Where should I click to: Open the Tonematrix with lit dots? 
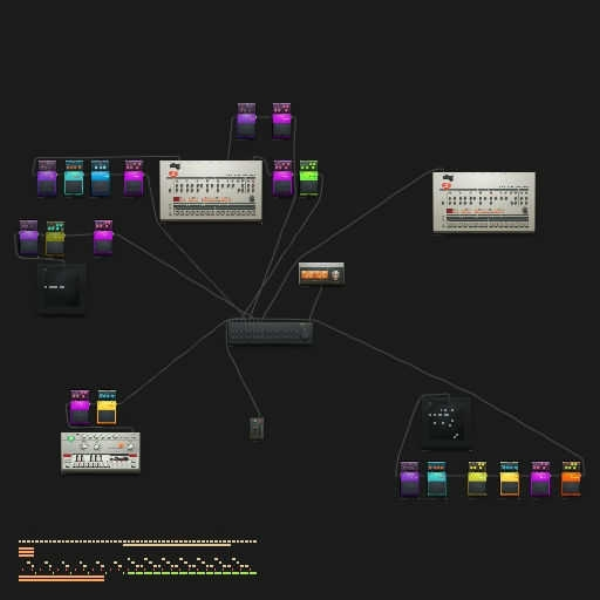(446, 423)
